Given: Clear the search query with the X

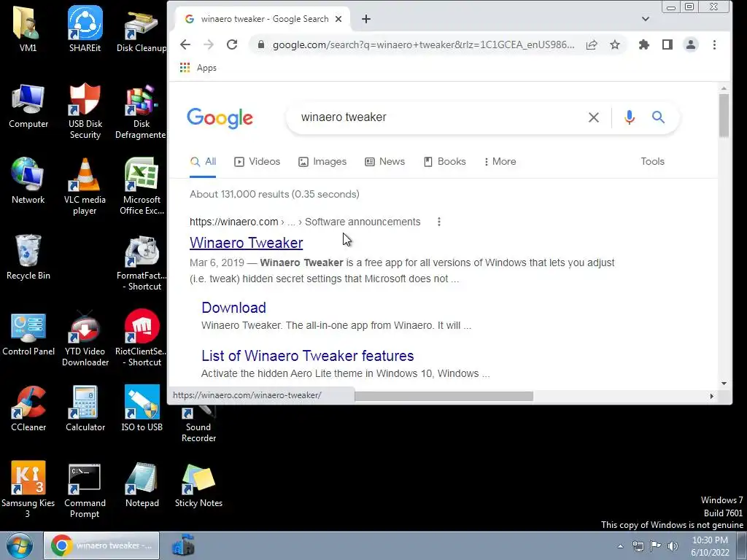Looking at the screenshot, I should coord(594,117).
